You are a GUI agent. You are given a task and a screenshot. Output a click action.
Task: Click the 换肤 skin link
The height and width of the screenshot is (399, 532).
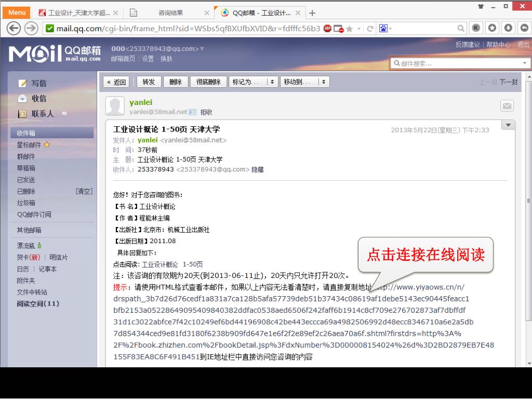click(x=166, y=59)
